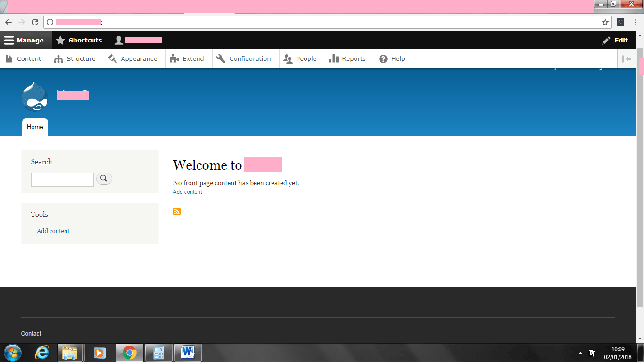
Task: Click the magnifier search button
Action: [104, 179]
